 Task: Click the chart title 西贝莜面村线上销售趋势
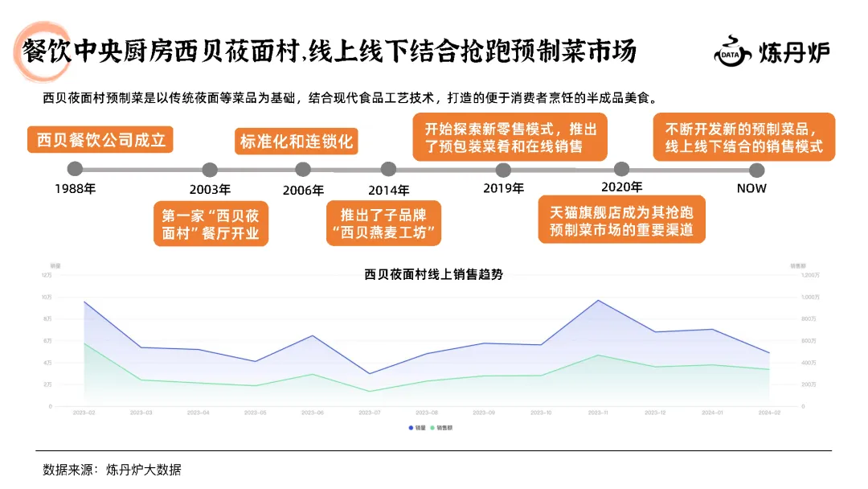pyautogui.click(x=433, y=274)
